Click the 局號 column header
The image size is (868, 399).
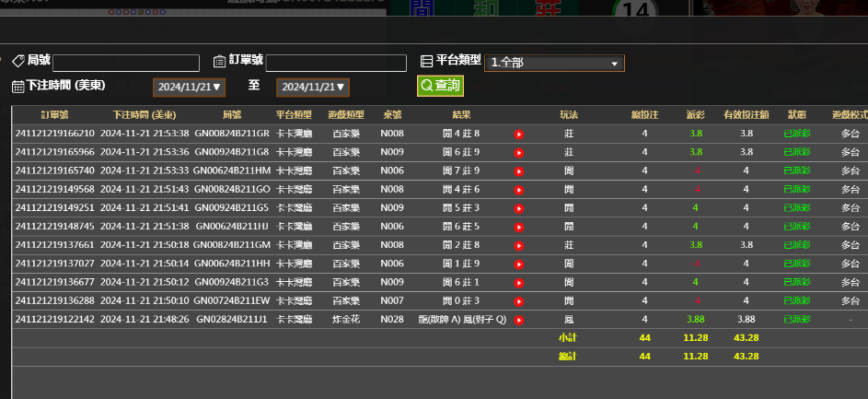click(232, 115)
